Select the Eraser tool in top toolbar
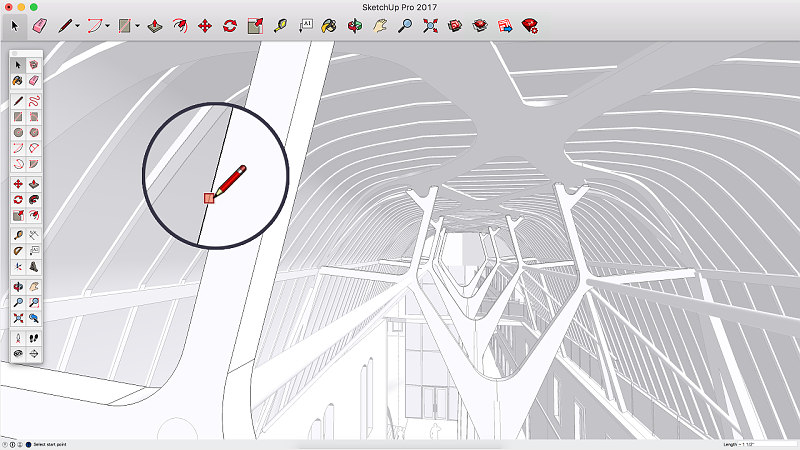Viewport: 800px width, 450px height. tap(39, 24)
